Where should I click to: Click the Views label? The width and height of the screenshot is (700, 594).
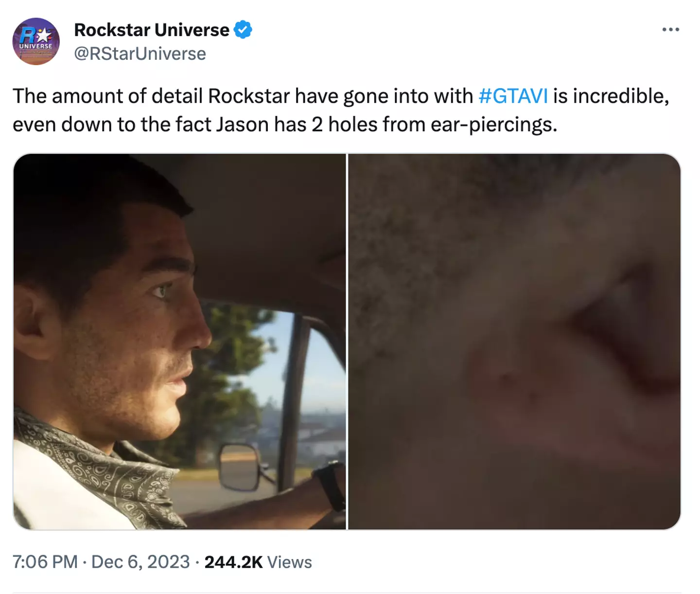290,562
